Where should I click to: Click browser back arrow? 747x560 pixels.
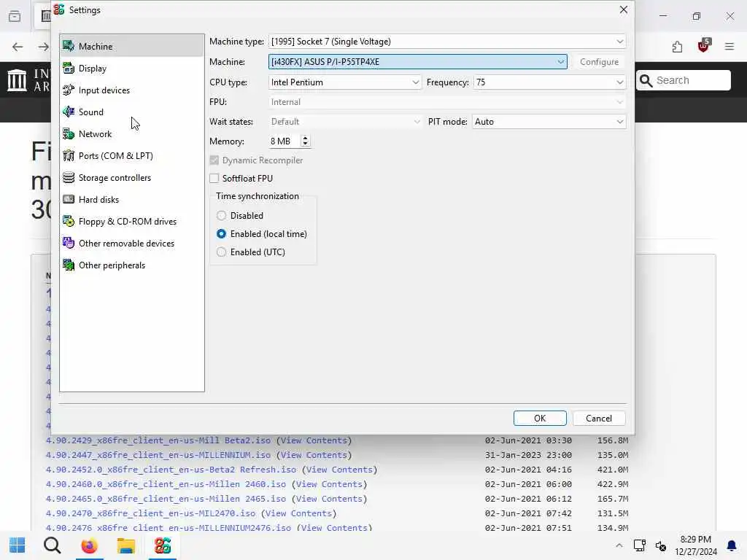pos(18,47)
